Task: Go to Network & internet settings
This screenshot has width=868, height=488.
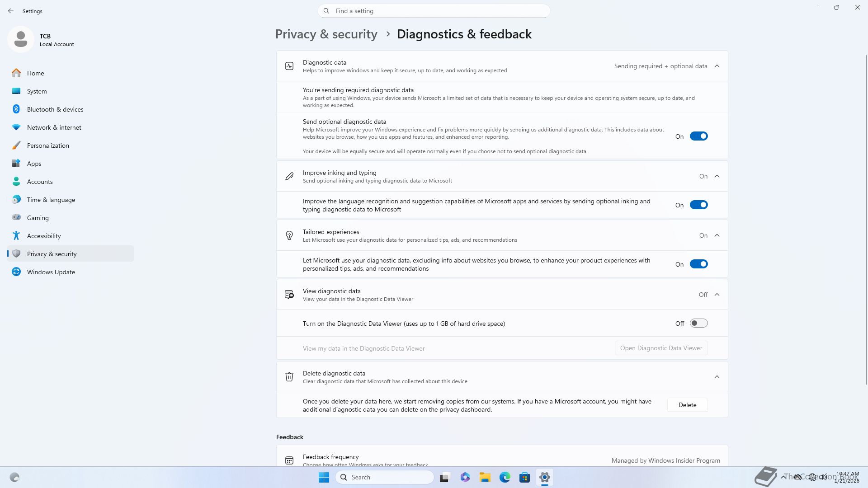Action: coord(54,127)
